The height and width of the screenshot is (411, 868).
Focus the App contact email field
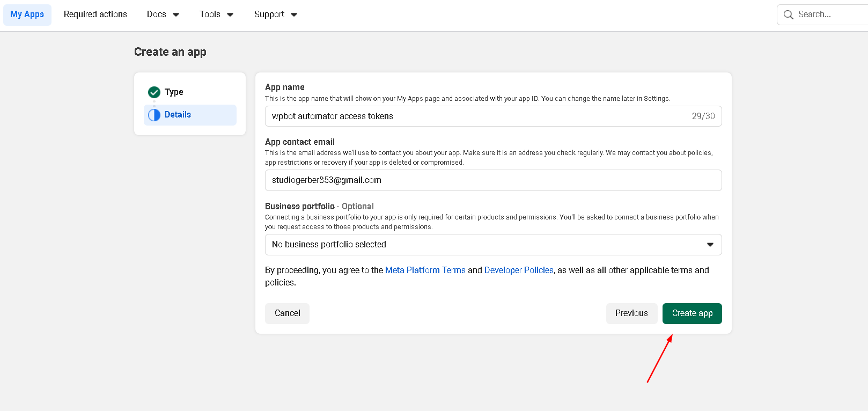coord(493,180)
